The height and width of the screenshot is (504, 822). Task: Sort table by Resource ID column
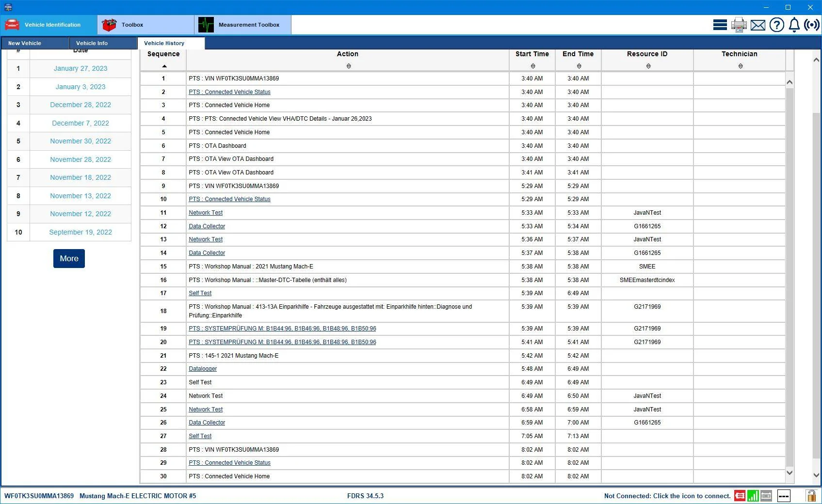coord(648,66)
